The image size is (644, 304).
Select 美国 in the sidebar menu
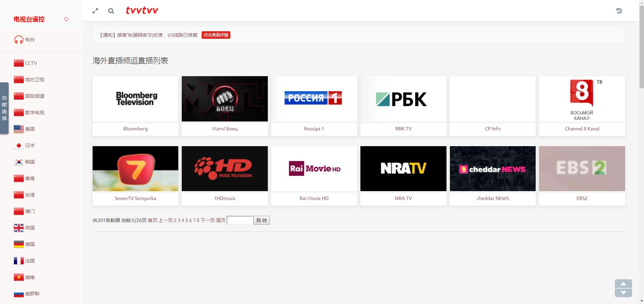coord(30,129)
